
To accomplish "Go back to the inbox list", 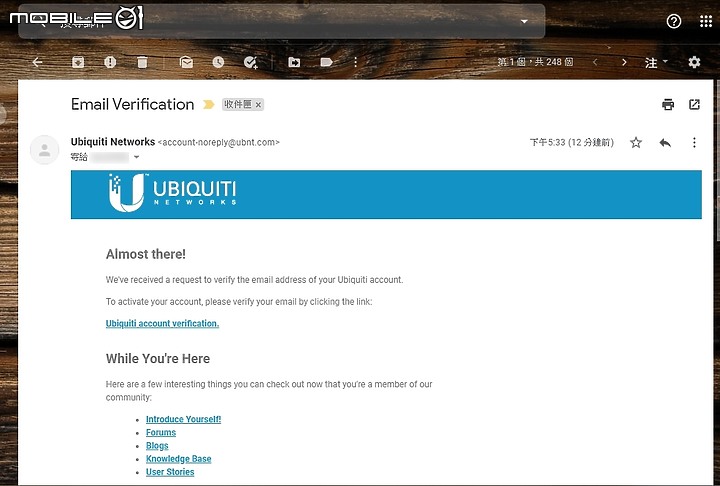I will pyautogui.click(x=38, y=62).
